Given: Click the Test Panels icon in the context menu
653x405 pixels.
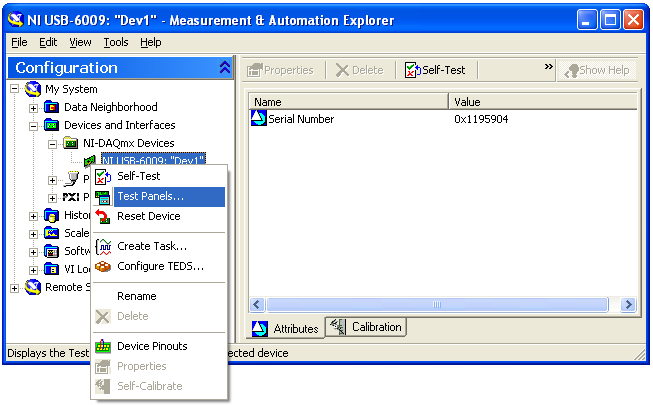Looking at the screenshot, I should 103,197.
